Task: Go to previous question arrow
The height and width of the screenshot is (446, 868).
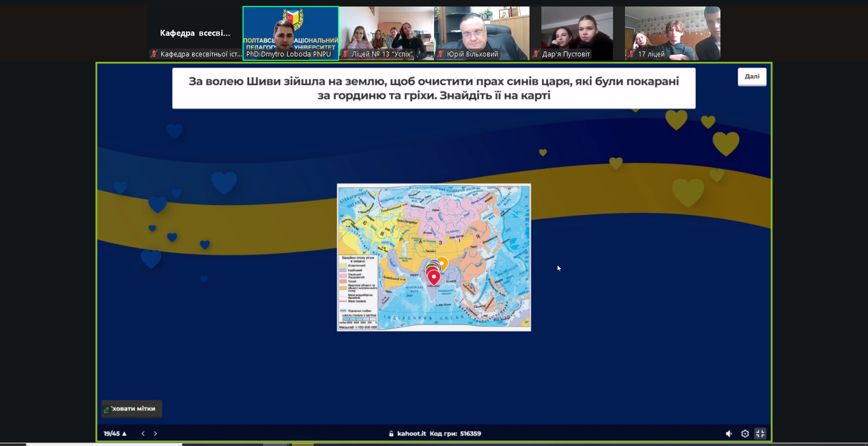Action: (143, 434)
